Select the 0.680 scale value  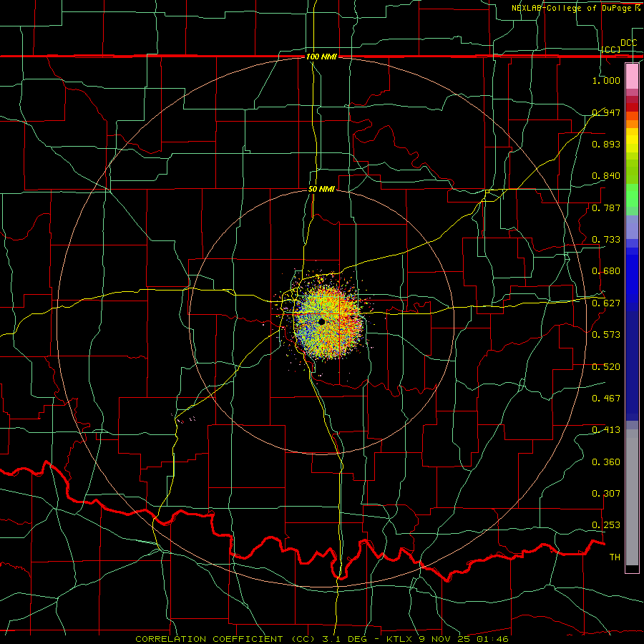606,271
